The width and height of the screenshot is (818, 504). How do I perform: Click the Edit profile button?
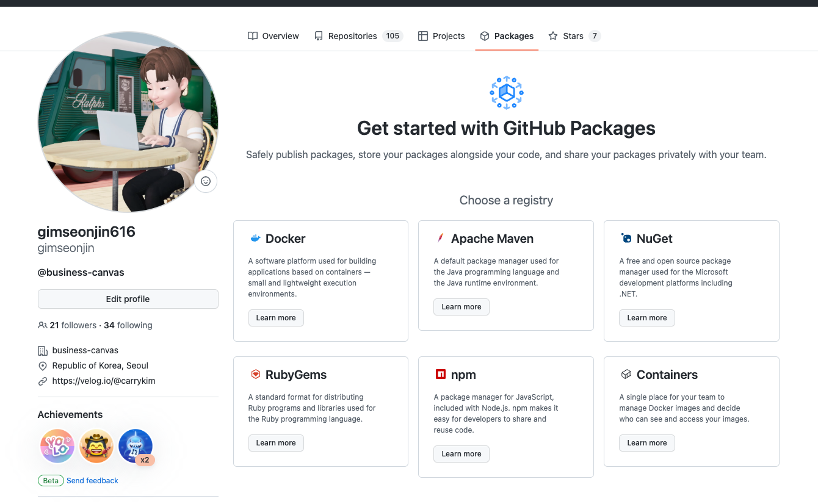coord(128,299)
